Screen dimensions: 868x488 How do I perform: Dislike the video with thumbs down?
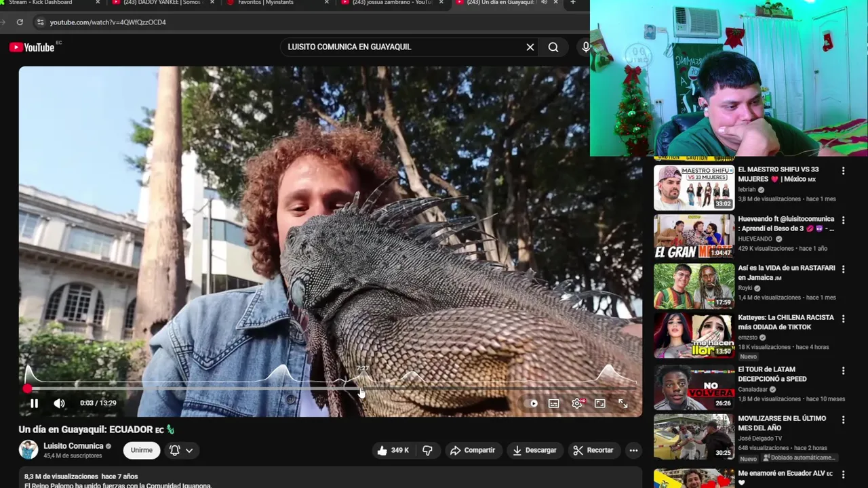(x=427, y=450)
